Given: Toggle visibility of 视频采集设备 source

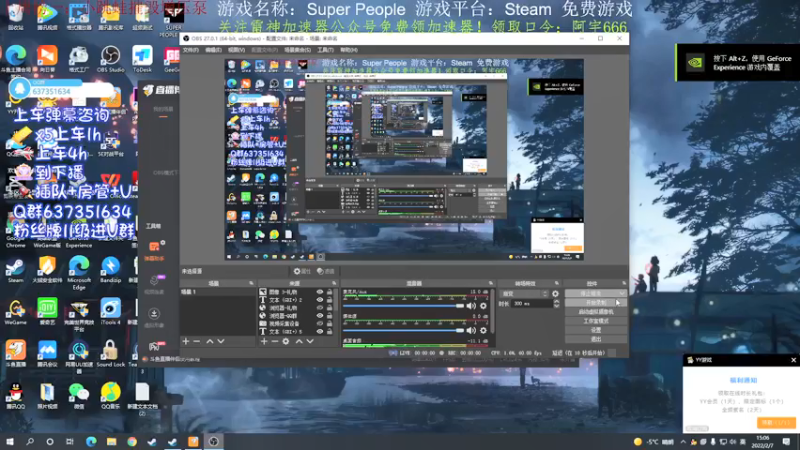Looking at the screenshot, I should (x=319, y=323).
